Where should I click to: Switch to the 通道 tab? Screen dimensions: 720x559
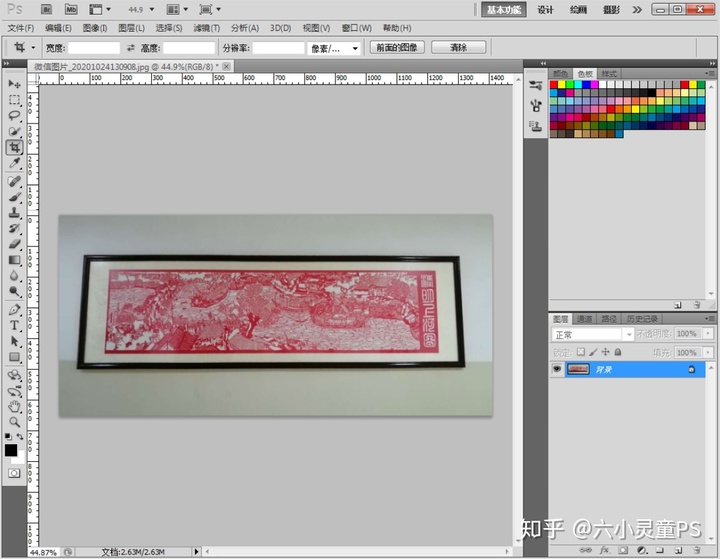point(585,318)
